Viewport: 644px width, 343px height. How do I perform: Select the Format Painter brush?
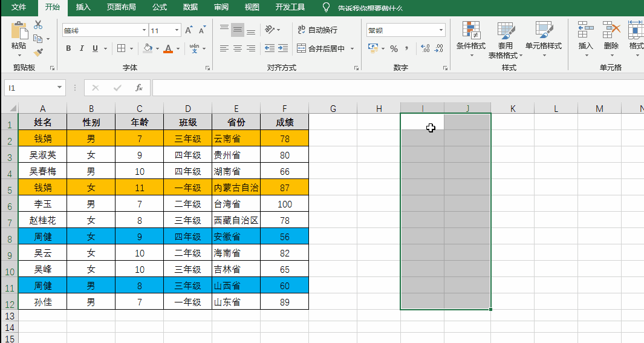pos(38,53)
